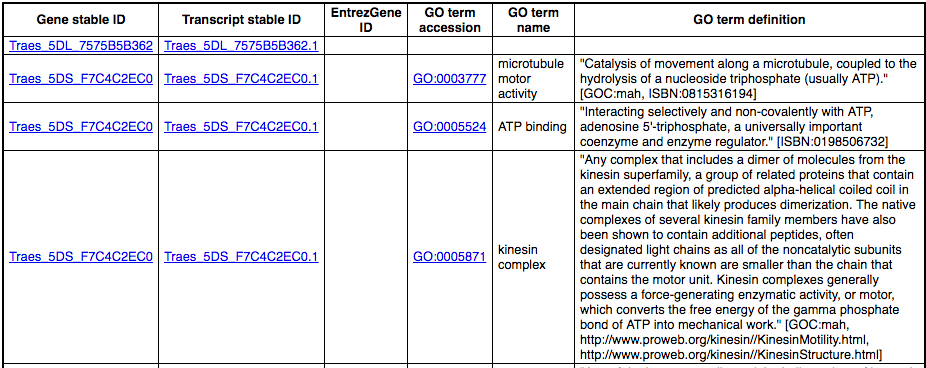Click the Transcript stable ID column header

click(242, 19)
